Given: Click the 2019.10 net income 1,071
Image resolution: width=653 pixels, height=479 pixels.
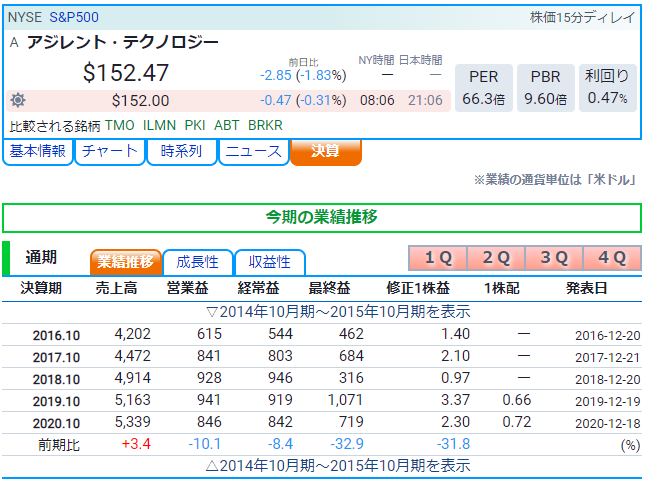Looking at the screenshot, I should [345, 400].
